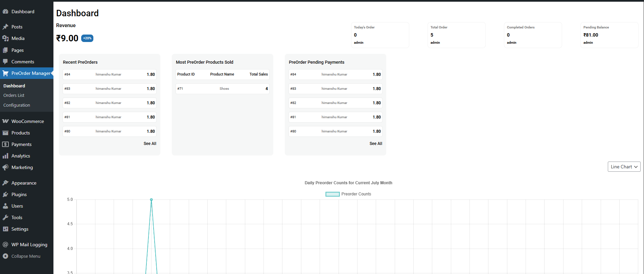Screen dimensions: 644x274
Task: Click See All under PreOrder Pending Payments
Action: coord(376,144)
